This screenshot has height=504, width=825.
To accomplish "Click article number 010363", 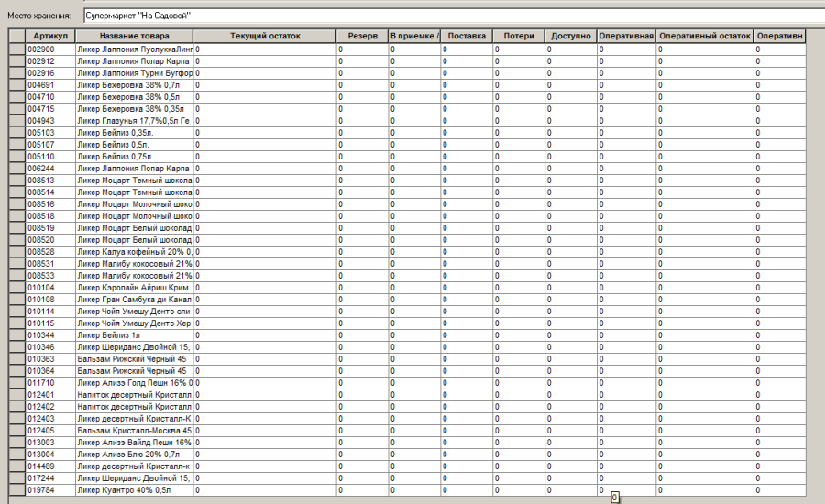I will [x=50, y=359].
